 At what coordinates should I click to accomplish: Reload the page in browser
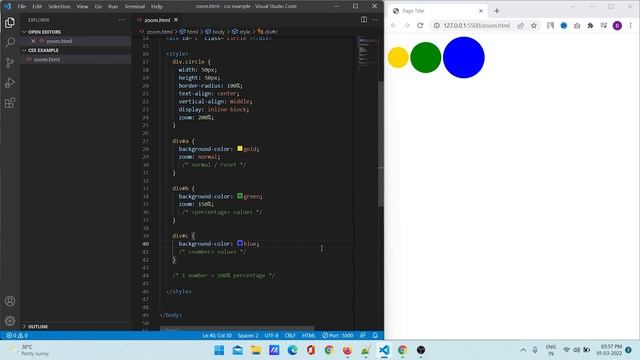point(420,25)
